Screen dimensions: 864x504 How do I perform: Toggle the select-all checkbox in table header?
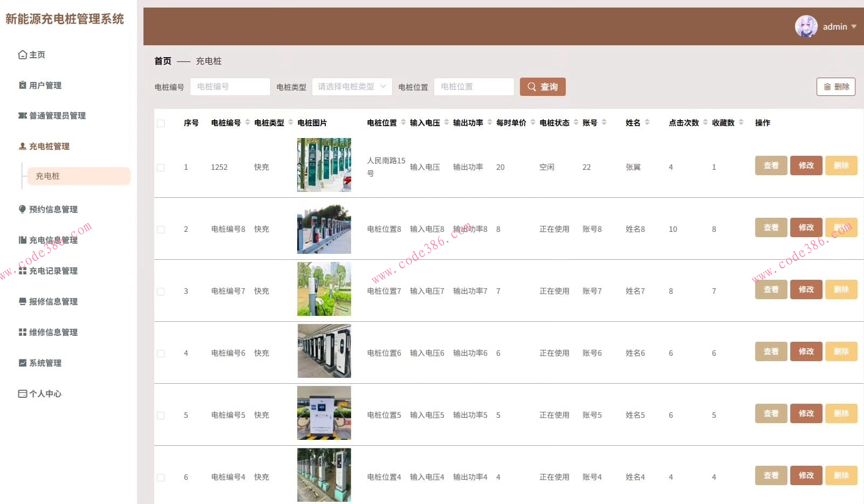[x=161, y=123]
